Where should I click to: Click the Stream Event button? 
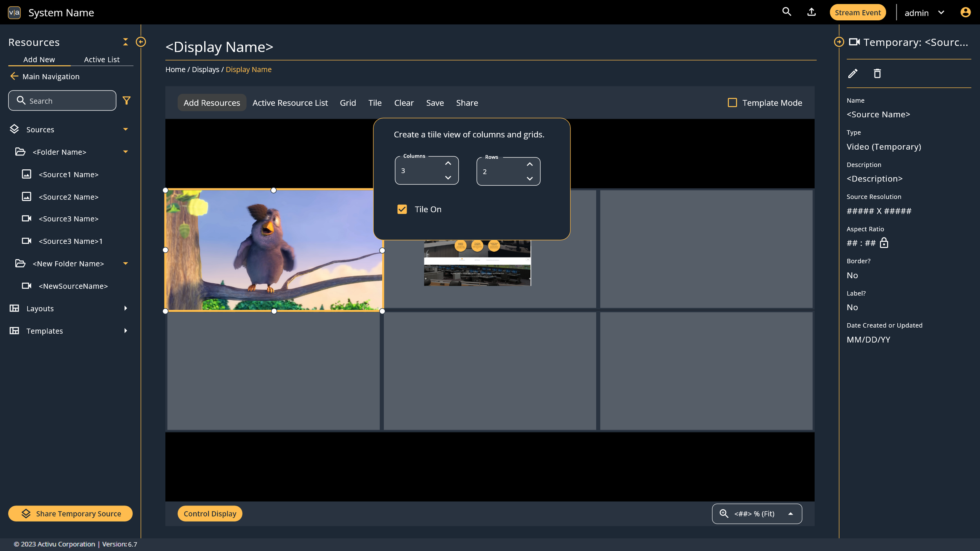858,13
